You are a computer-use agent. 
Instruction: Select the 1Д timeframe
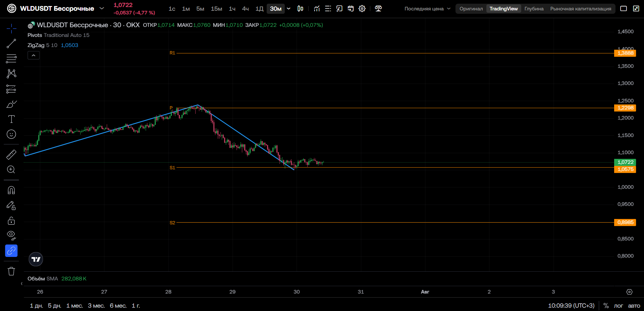point(259,9)
